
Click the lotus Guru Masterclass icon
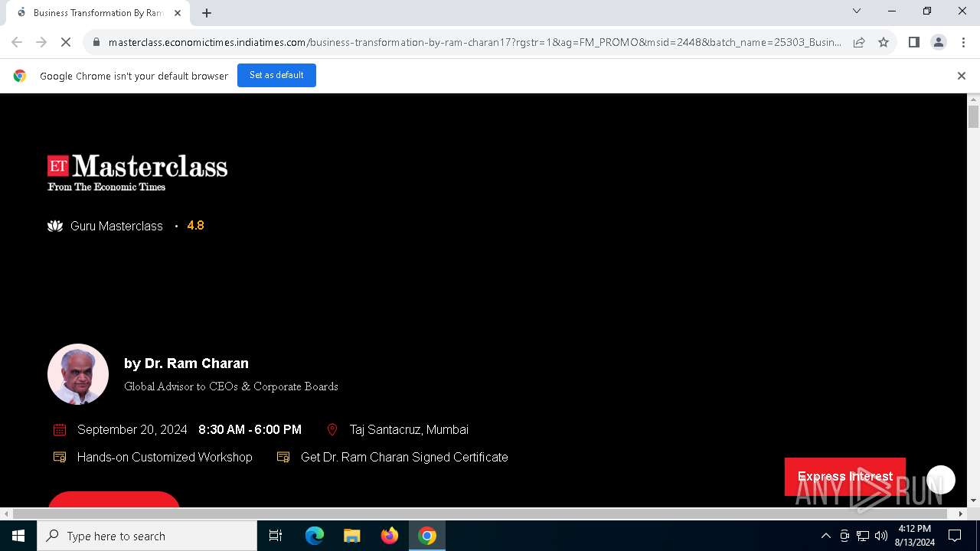pos(55,226)
